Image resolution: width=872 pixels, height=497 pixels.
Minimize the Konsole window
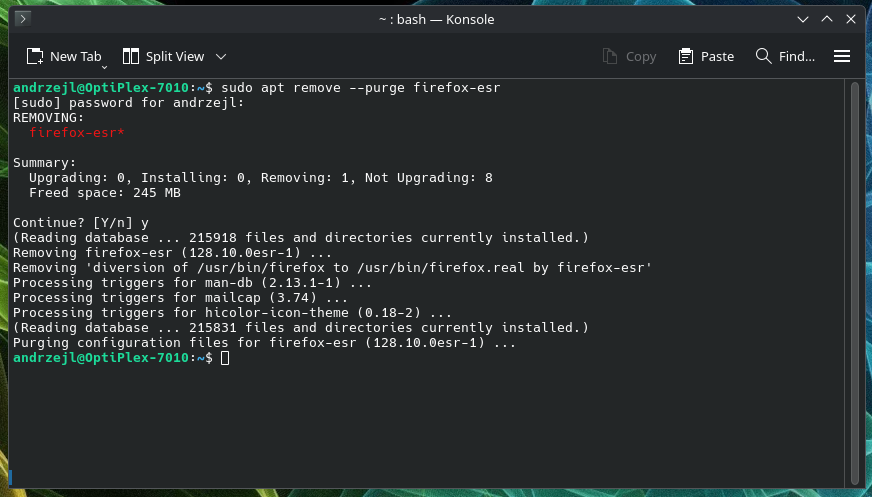tap(802, 19)
